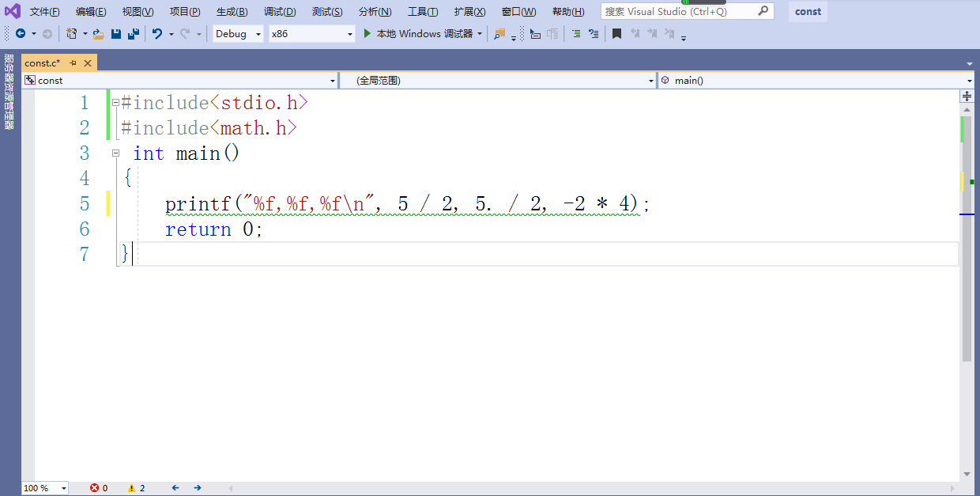Uncomment the selected lines icon

pos(594,34)
